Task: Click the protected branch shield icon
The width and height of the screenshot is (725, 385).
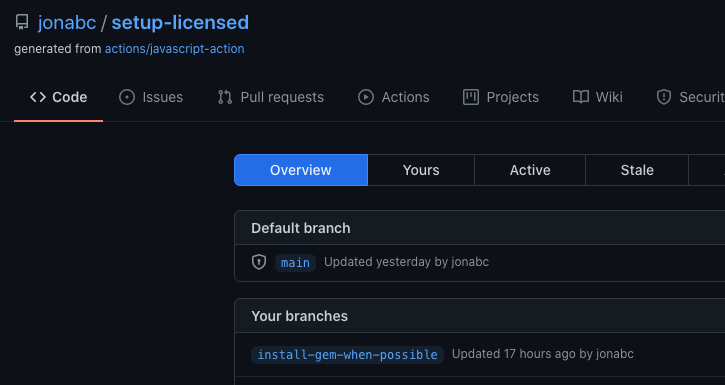Action: (x=259, y=262)
